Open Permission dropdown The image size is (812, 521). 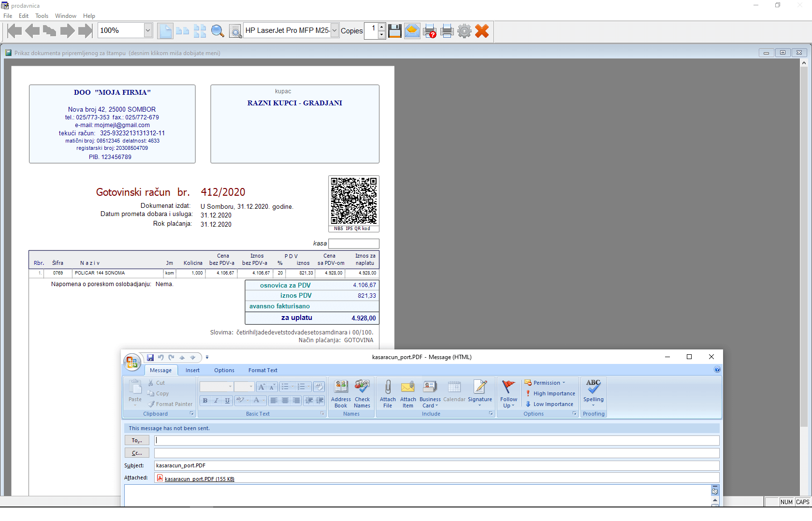pos(545,383)
